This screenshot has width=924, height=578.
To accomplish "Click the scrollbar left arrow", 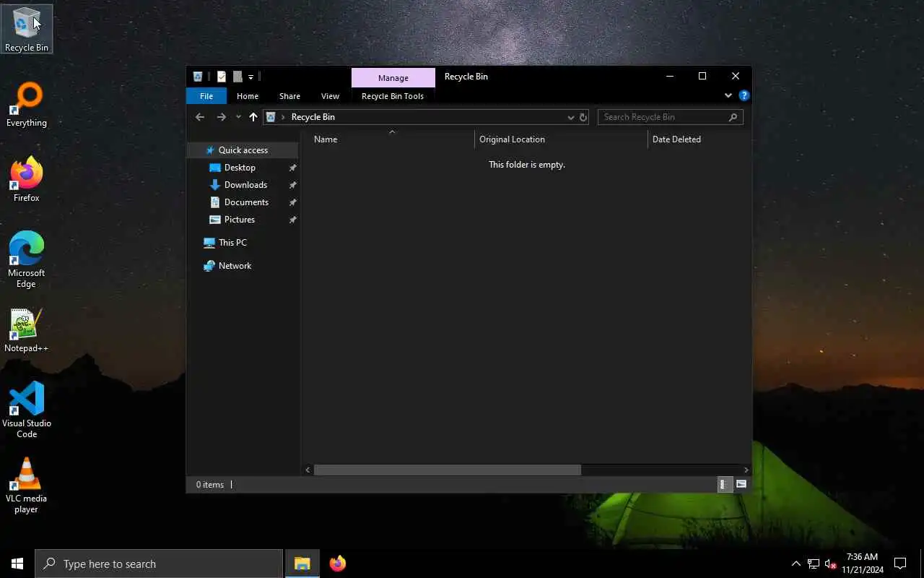I will [x=308, y=470].
